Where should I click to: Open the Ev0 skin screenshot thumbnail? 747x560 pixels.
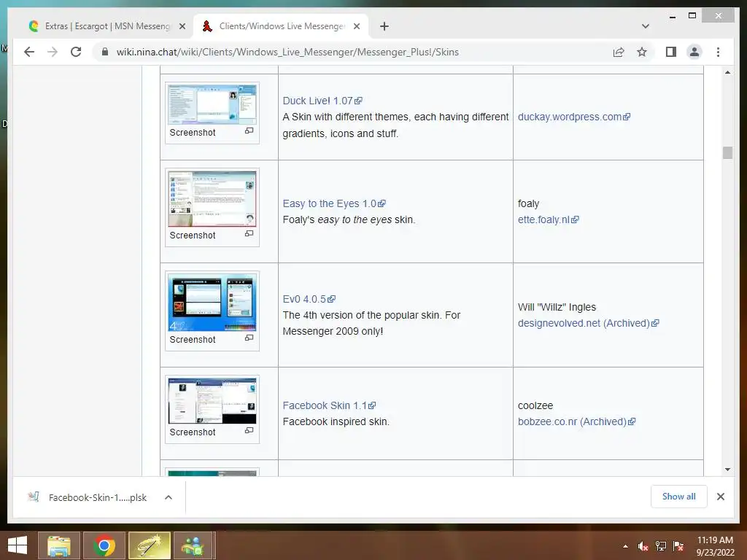pos(212,303)
